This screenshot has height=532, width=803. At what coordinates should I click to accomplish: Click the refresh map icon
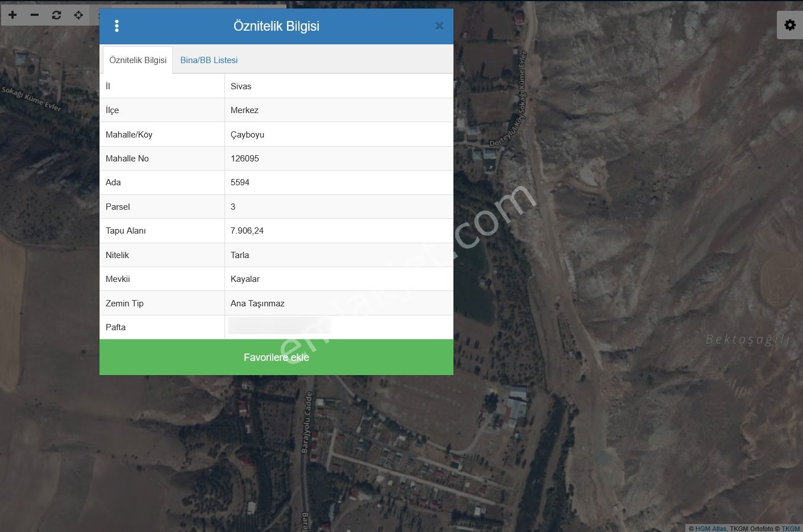point(56,15)
